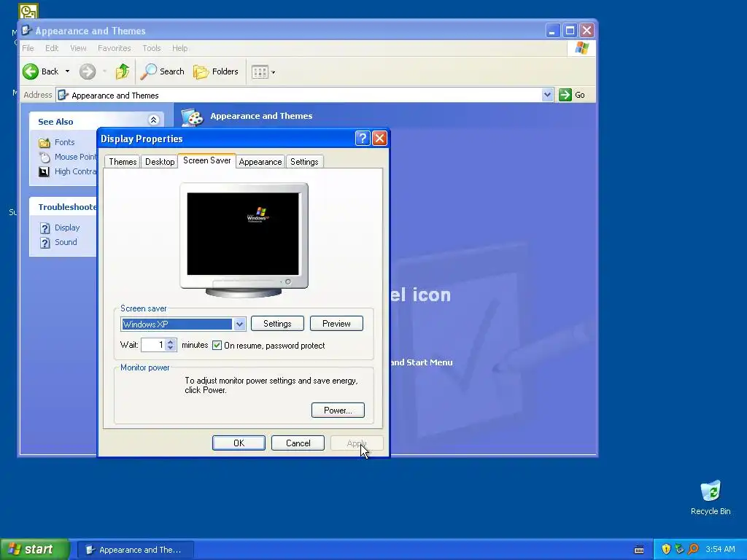The image size is (747, 560).
Task: Click the help question mark button
Action: [363, 139]
